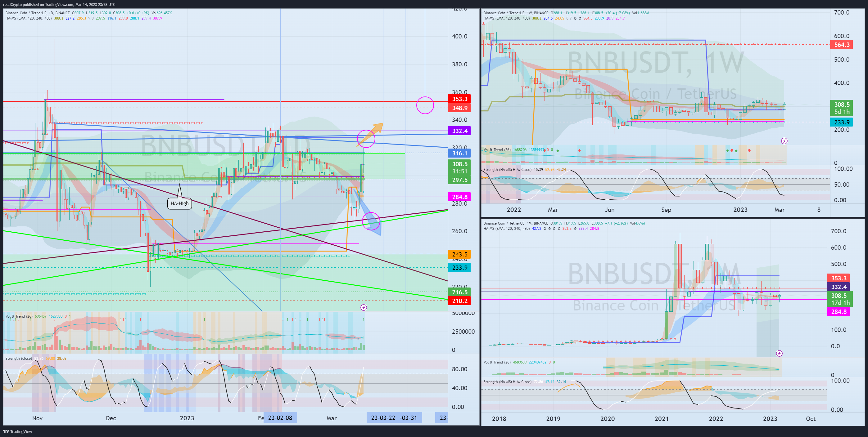Click Strength (HA-MS: H.A. Close) legend on monthly chart
Screen dimensions: 868x437
508,382
